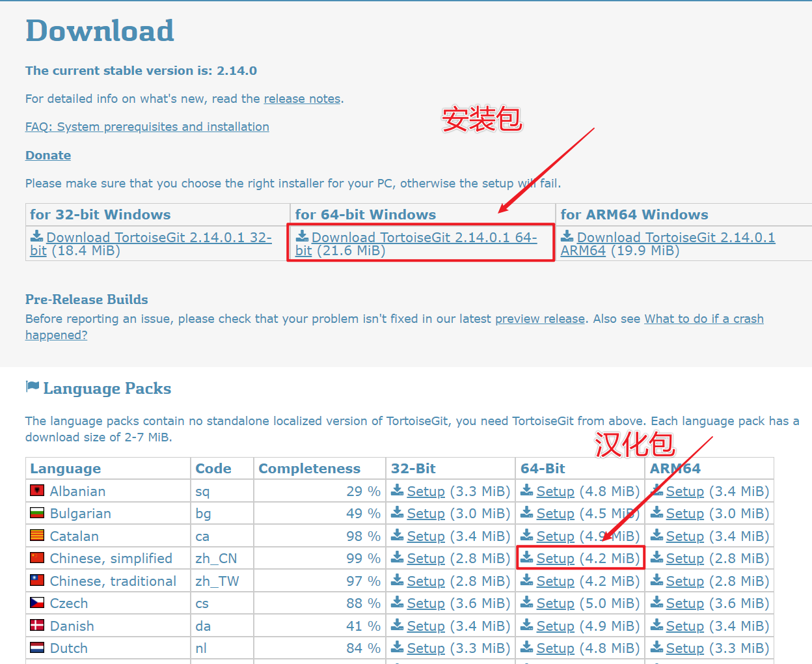Click the Dutch flag icon
Screen dimensions: 812x664
tap(37, 647)
